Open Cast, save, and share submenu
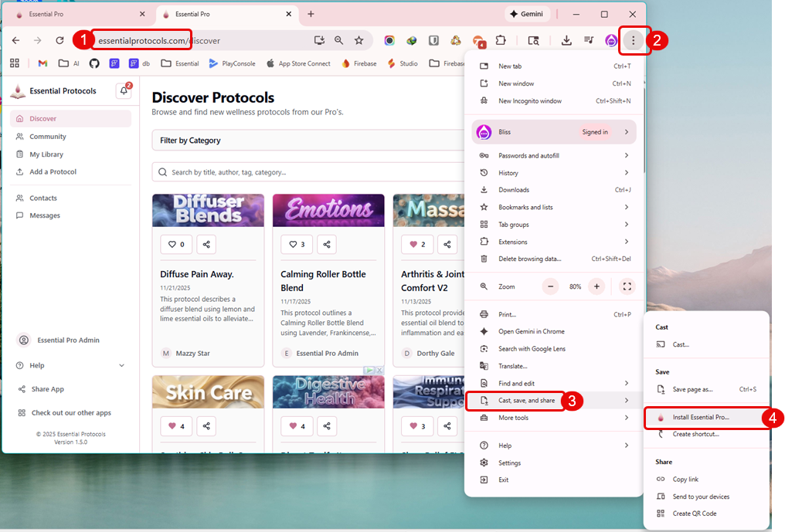The height and width of the screenshot is (532, 785). pyautogui.click(x=525, y=401)
